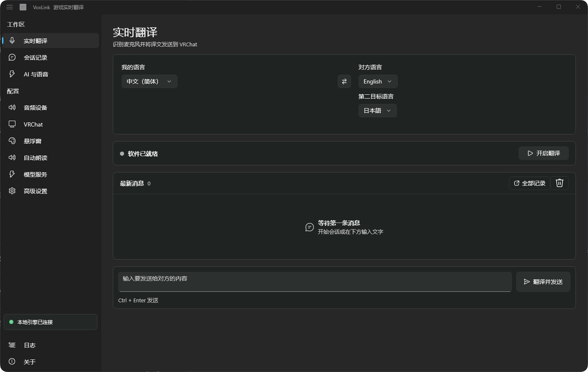This screenshot has height=372, width=588.
Task: Open the 关于 page
Action: point(51,362)
